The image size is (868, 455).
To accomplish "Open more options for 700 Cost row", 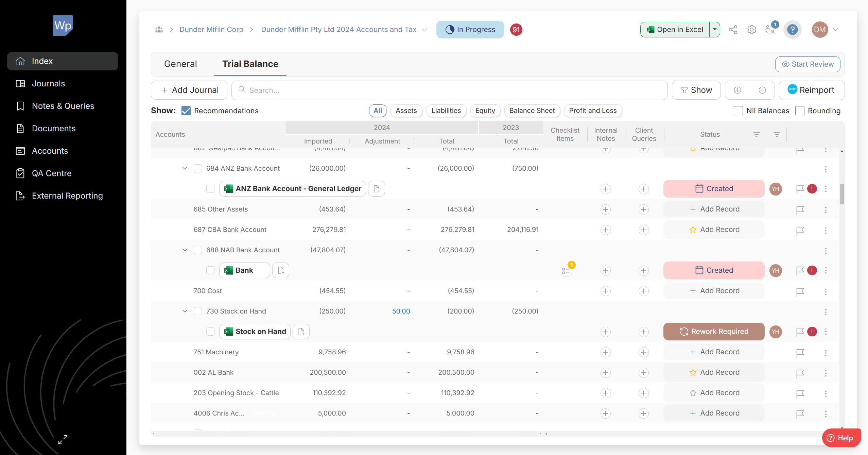I will pos(826,291).
